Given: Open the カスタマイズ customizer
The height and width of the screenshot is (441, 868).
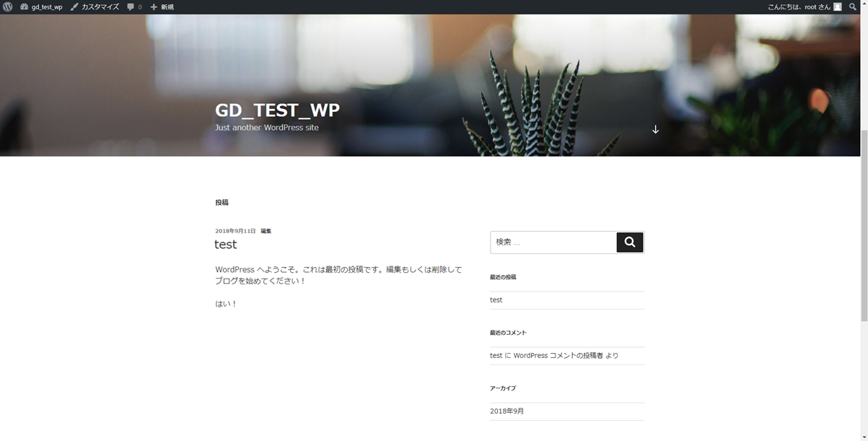Looking at the screenshot, I should tap(95, 6).
